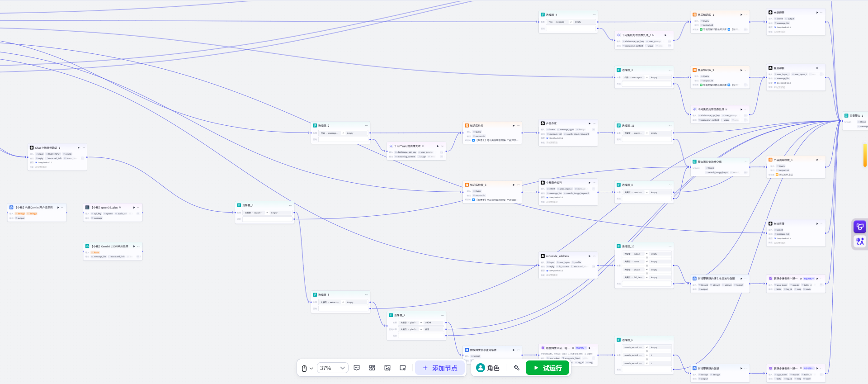This screenshot has width=868, height=384.
Task: Run the 售后知识库_2 node with play icon
Action: 741,70
